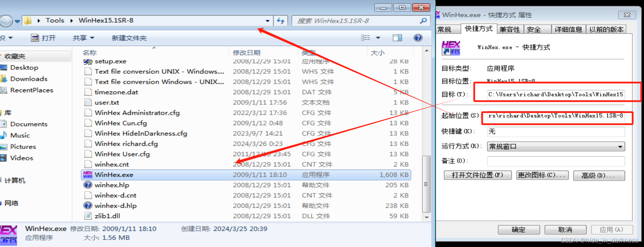Click the open toolbar button icon (打开)
Viewport: 644px width, 247px height.
35,38
